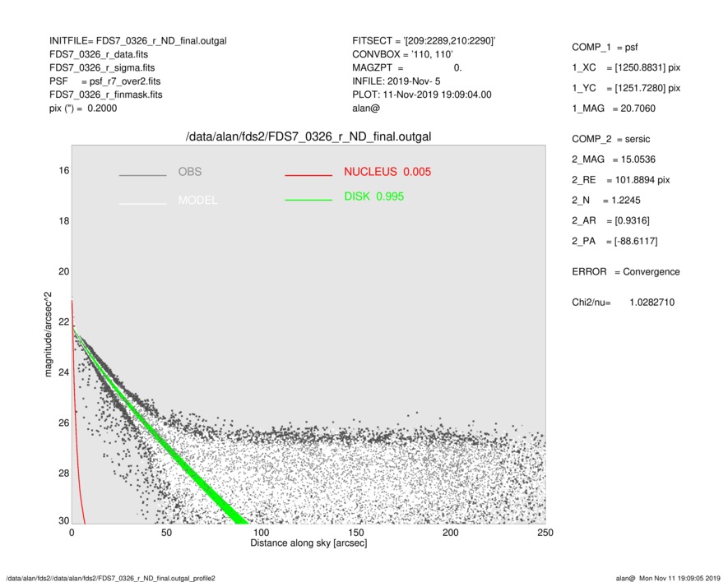The image size is (728, 582).
Task: Click the OBS legend label
Action: tap(190, 172)
